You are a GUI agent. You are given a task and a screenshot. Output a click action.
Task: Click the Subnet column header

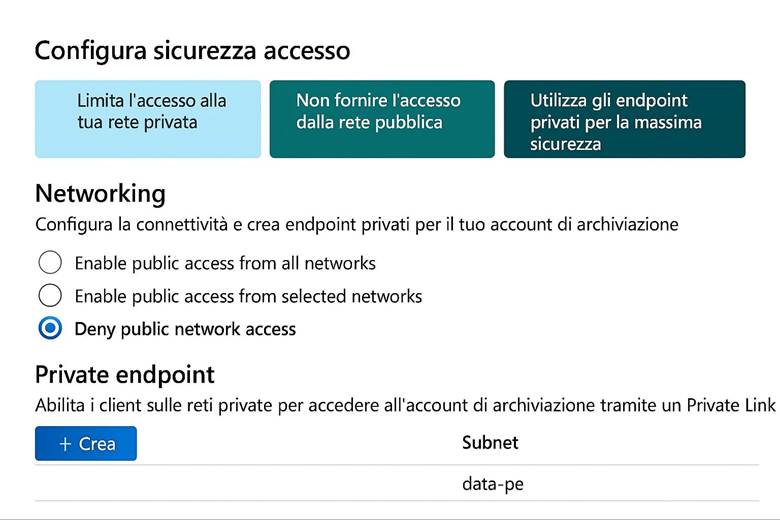[490, 443]
